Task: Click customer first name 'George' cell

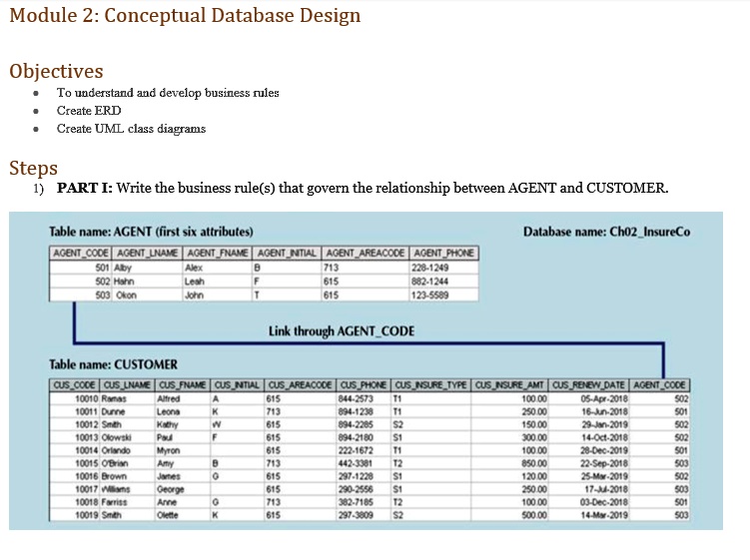Action: 171,490
